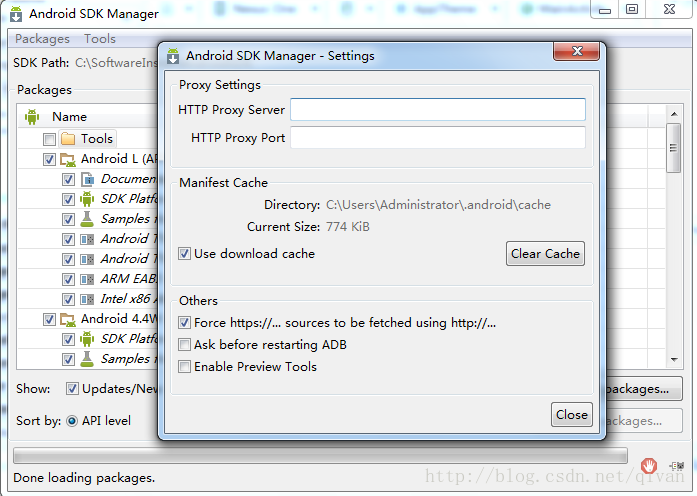Image resolution: width=697 pixels, height=496 pixels.
Task: Click the Tools folder icon
Action: click(68, 139)
